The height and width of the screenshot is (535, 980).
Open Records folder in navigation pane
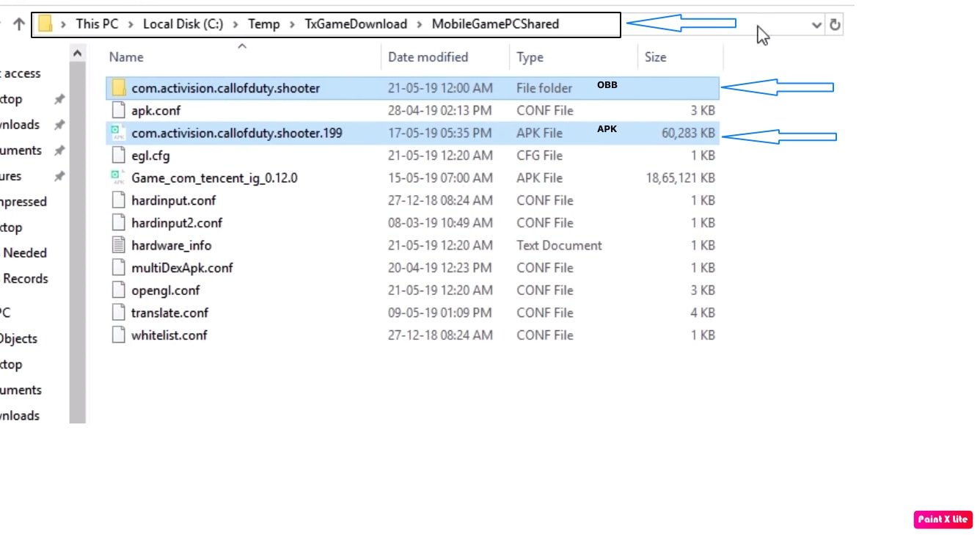click(x=24, y=279)
